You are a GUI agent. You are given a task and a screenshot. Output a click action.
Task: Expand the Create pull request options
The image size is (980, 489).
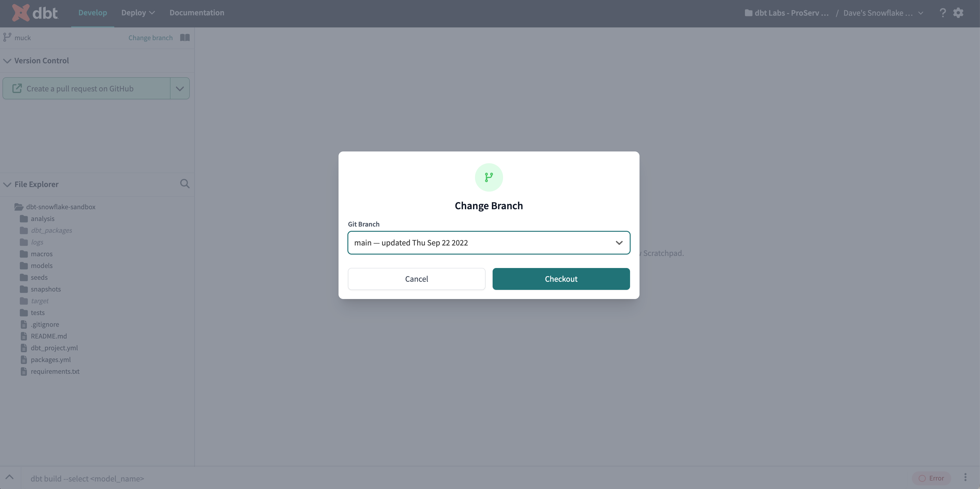[x=179, y=88]
